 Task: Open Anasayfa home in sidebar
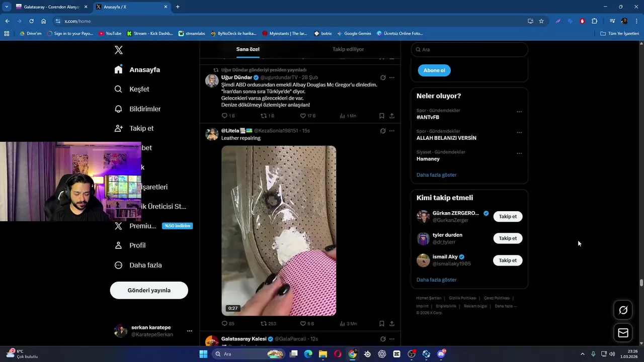(x=137, y=69)
